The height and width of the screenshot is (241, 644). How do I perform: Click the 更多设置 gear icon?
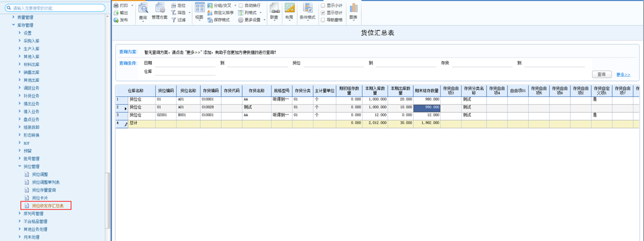pyautogui.click(x=241, y=20)
